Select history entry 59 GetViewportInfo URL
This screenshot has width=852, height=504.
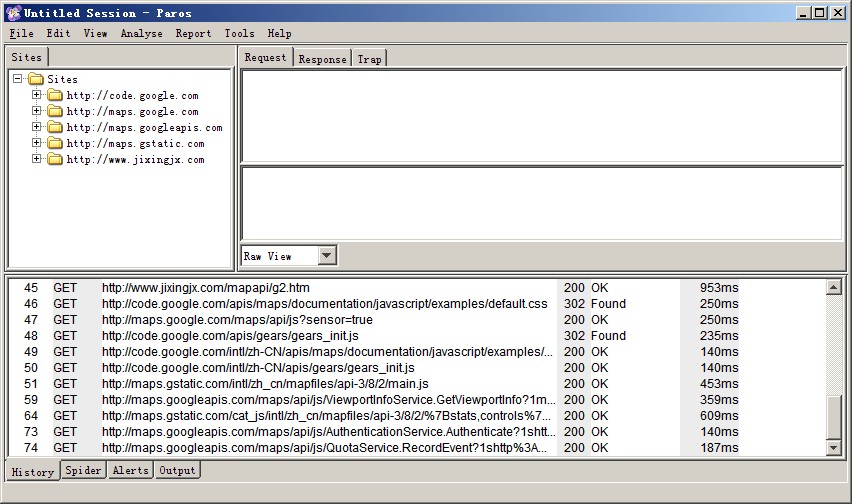pyautogui.click(x=329, y=400)
